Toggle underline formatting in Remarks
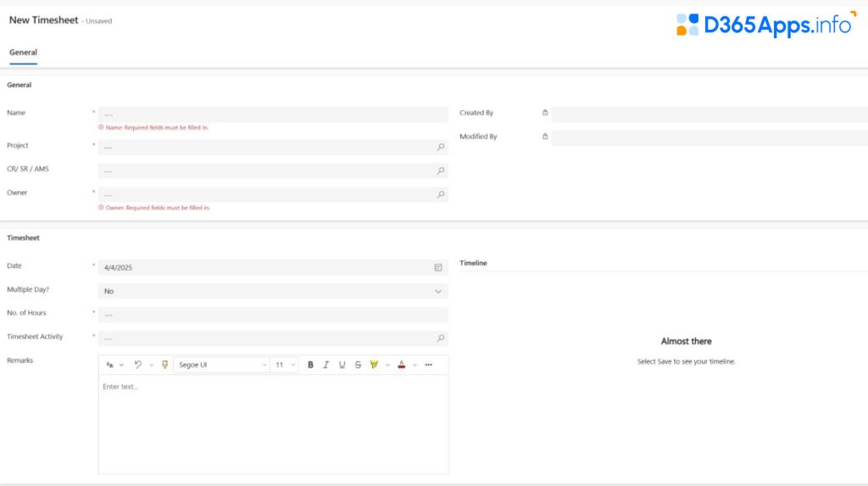Image resolution: width=868 pixels, height=486 pixels. coord(342,365)
